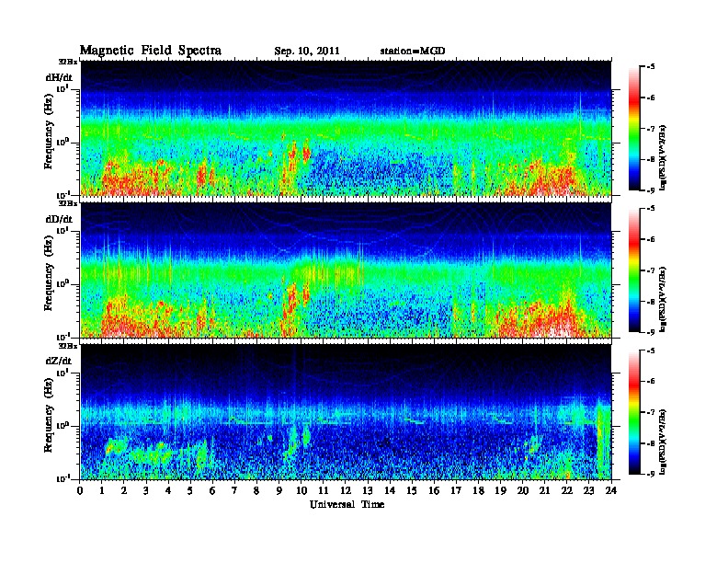Click "Frequency (Hz)" label of dZ/dt panel
The width and height of the screenshot is (728, 563).
coord(49,417)
